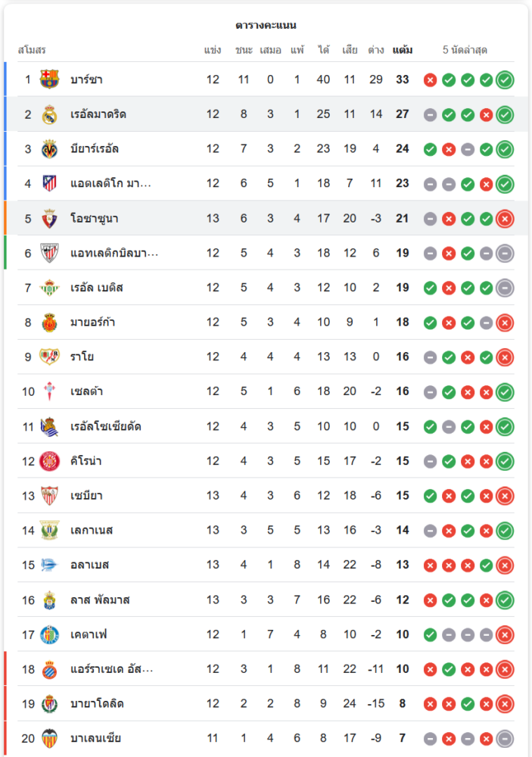Click Osasuna's latest match loss indicator
The image size is (532, 757).
click(x=505, y=219)
